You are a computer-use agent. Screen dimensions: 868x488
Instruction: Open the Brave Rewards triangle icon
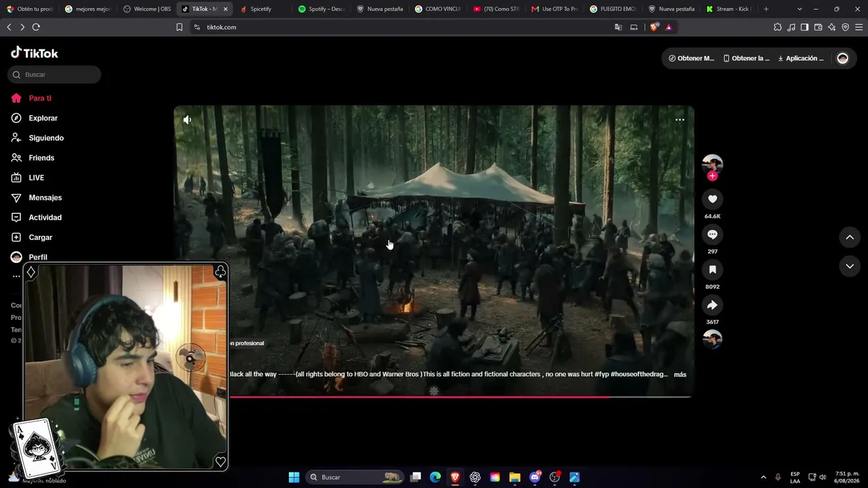point(669,27)
